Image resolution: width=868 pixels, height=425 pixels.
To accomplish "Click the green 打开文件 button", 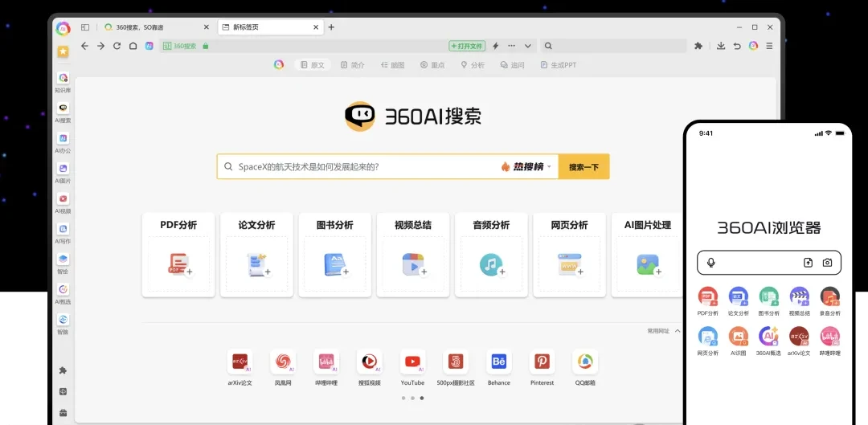I will coord(467,46).
